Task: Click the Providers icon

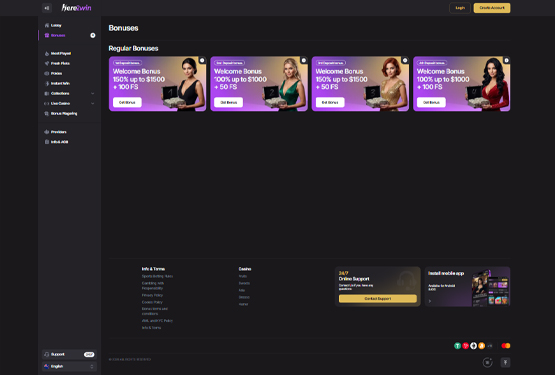Action: pos(47,132)
